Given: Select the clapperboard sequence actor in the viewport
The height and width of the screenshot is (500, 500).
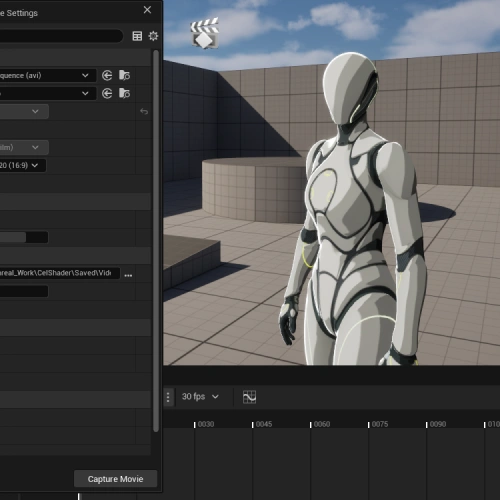Looking at the screenshot, I should point(205,33).
